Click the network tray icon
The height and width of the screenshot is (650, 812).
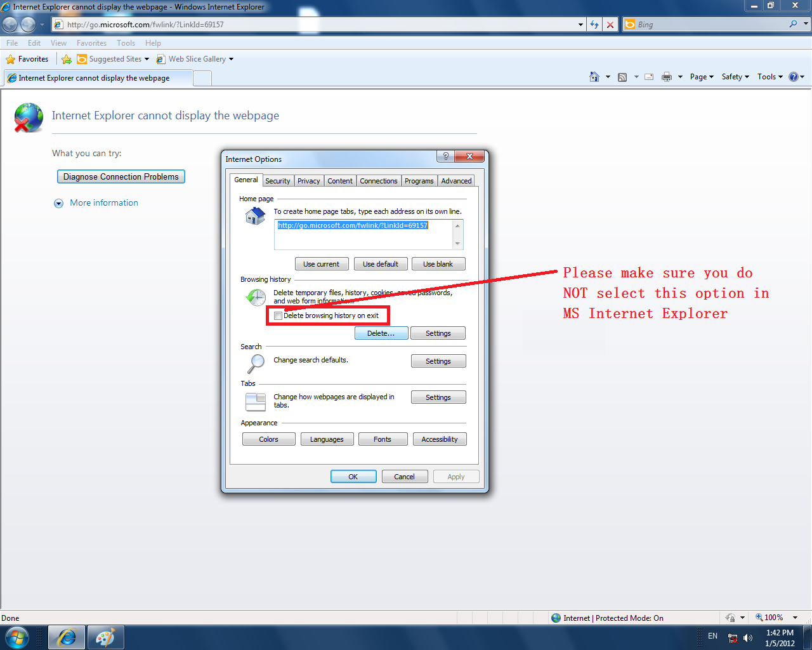coord(733,638)
